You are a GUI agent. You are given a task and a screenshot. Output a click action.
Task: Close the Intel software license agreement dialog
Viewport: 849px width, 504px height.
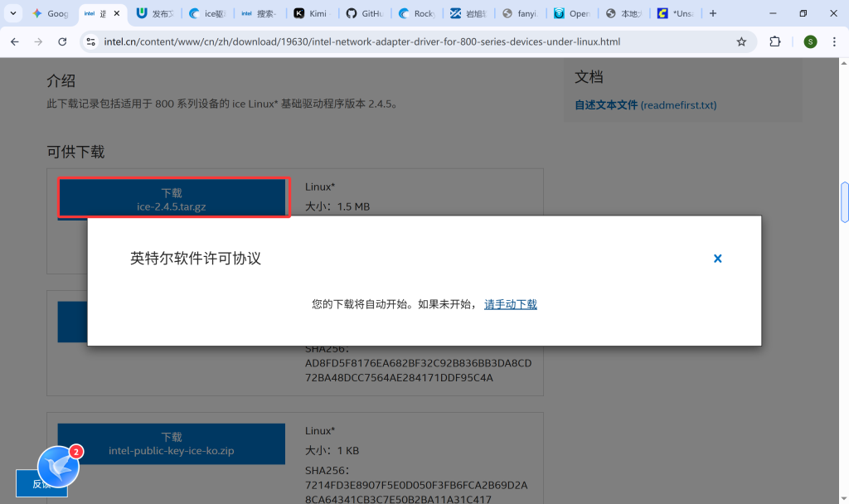[718, 259]
